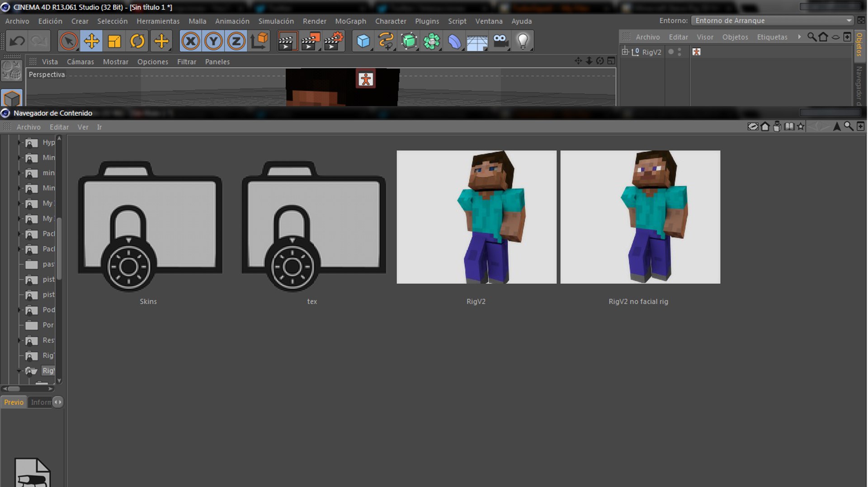868x487 pixels.
Task: Expand the Hyp folder in tree
Action: [x=19, y=143]
